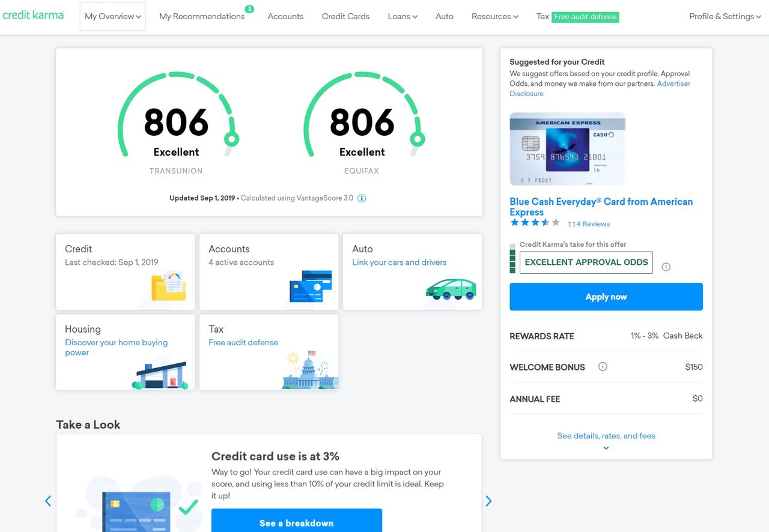Viewport: 769px width, 532px height.
Task: Click the Apply now button
Action: click(x=606, y=297)
